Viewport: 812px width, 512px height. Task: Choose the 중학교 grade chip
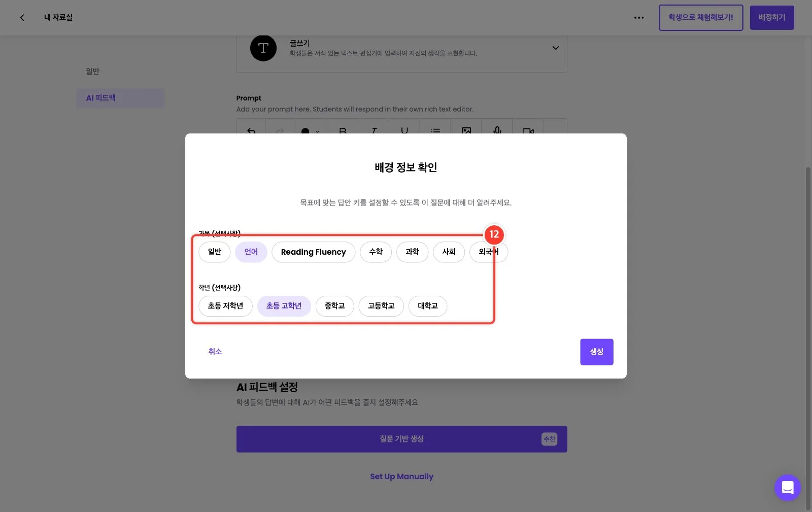tap(335, 306)
